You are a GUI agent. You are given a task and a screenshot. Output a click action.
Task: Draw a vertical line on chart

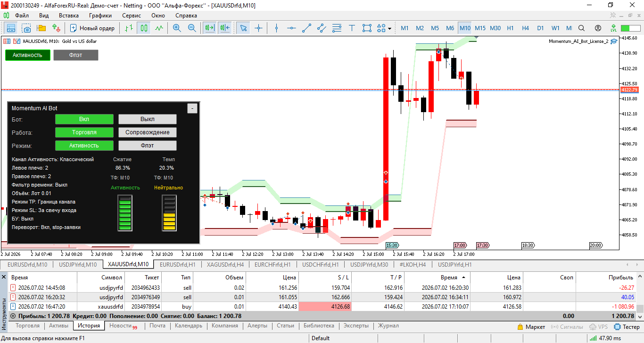[277, 28]
